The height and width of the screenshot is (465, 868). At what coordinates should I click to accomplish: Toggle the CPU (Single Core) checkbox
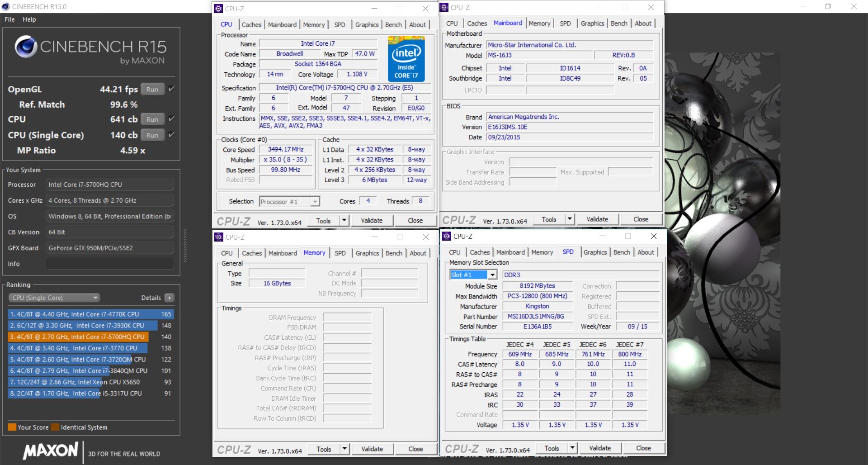coord(171,135)
